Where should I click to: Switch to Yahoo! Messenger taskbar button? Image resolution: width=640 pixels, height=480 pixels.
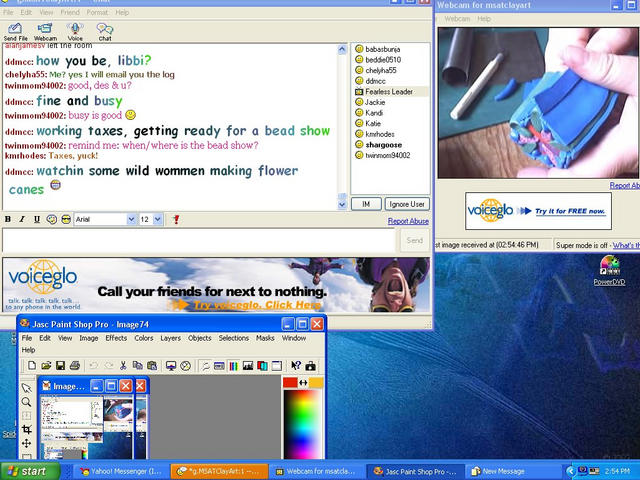click(122, 471)
